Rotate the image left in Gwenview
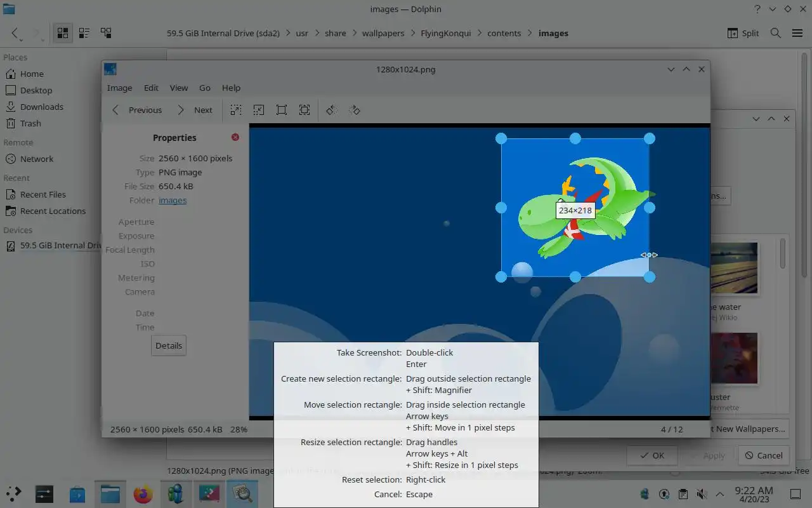This screenshot has width=812, height=508. coord(331,110)
